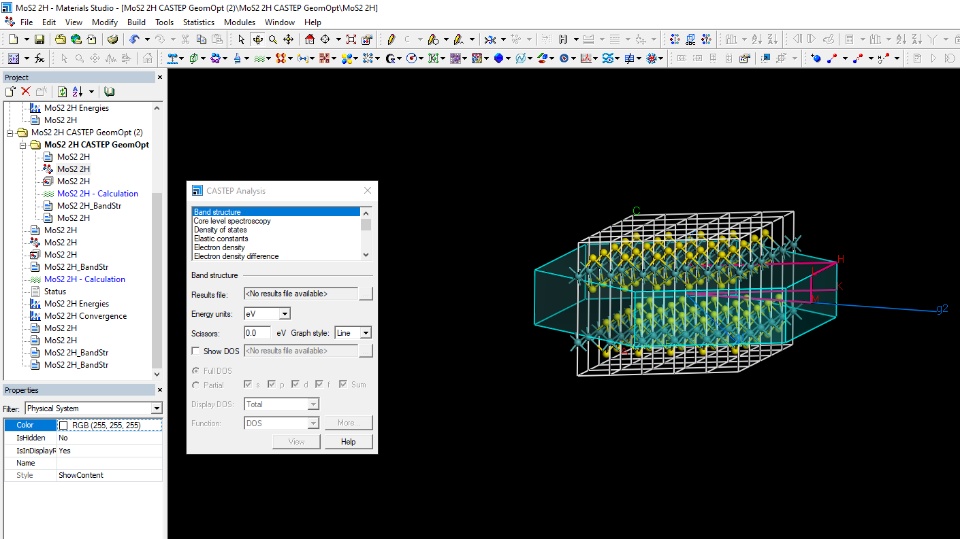Close the Project panel
Image resolution: width=960 pixels, height=539 pixels.
coord(160,77)
